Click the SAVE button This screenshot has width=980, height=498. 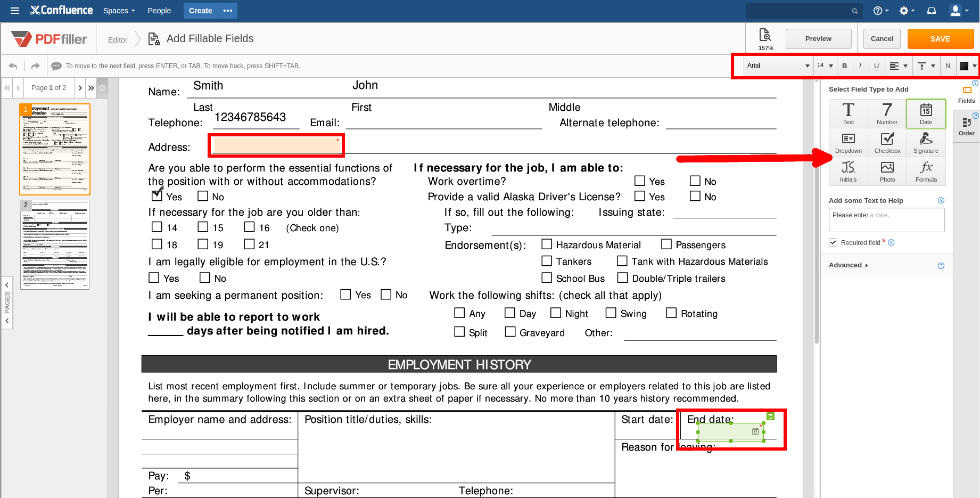point(940,38)
